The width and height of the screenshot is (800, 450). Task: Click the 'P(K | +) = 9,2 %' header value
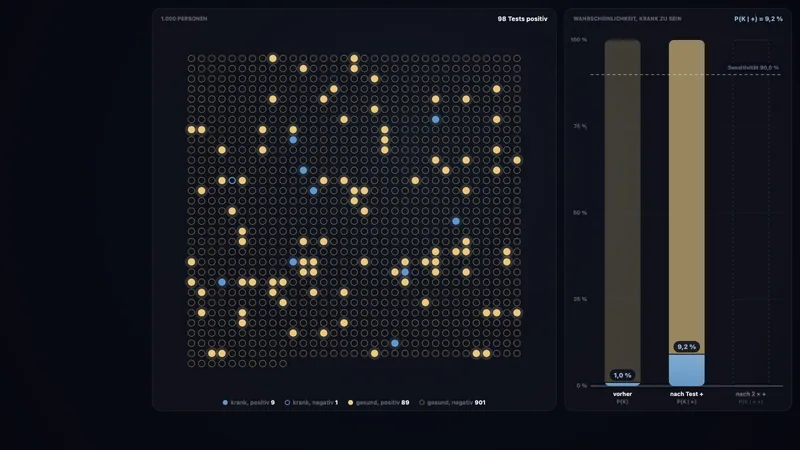tap(758, 19)
